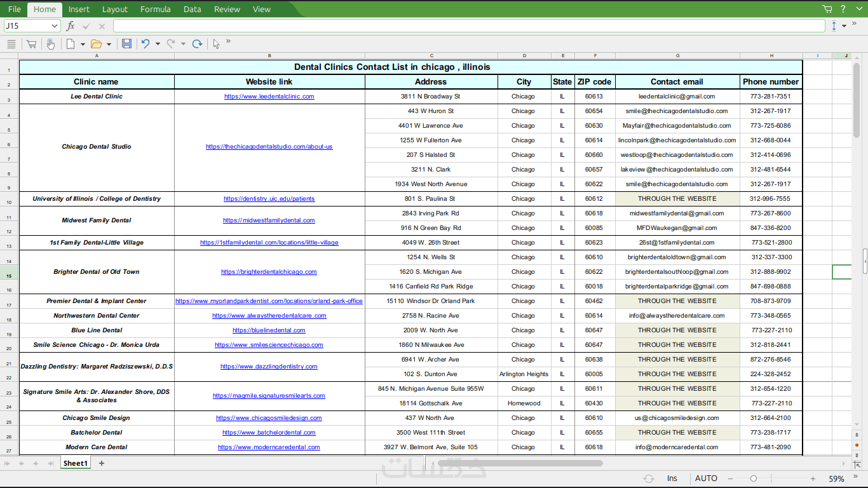Create a new document with the page icon

[x=71, y=44]
